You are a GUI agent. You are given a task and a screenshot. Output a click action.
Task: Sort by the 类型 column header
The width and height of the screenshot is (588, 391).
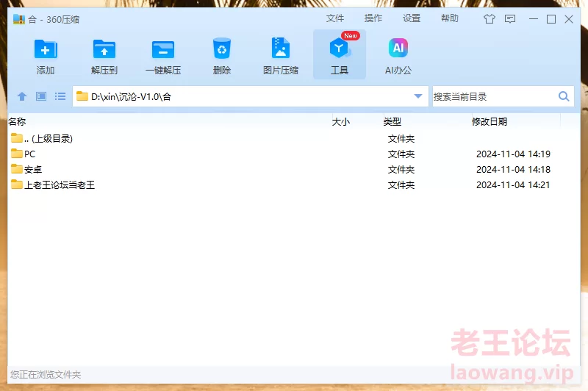392,121
